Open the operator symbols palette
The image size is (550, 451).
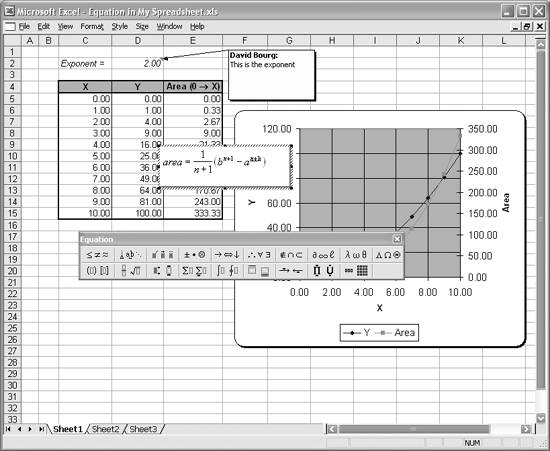(194, 255)
